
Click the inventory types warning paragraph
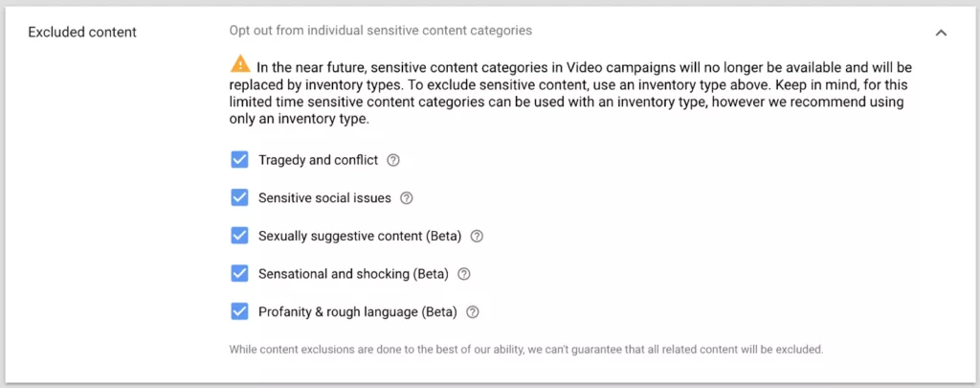(x=568, y=93)
